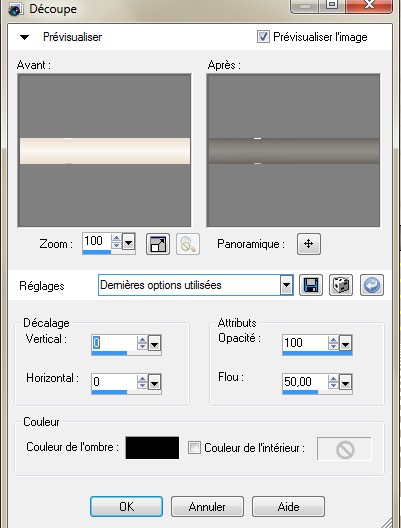The height and width of the screenshot is (528, 401).
Task: Click the Panoramique pan arrows icon
Action: (309, 244)
